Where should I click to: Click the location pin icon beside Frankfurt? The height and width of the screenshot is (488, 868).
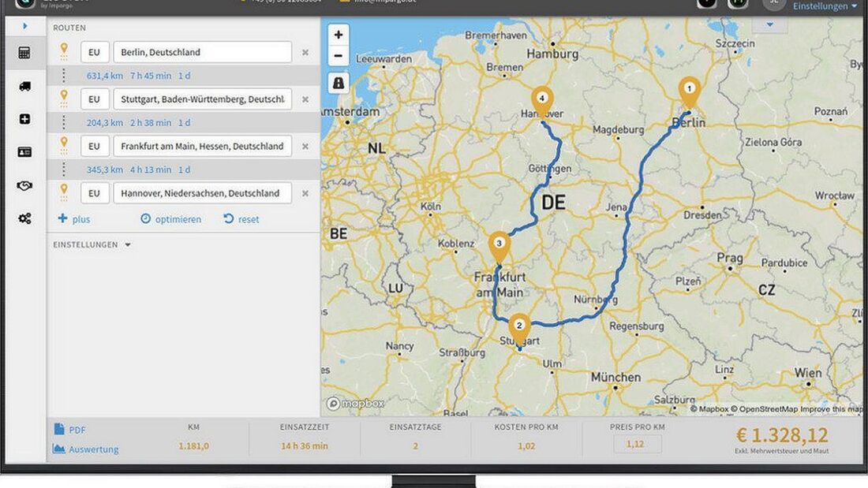64,146
